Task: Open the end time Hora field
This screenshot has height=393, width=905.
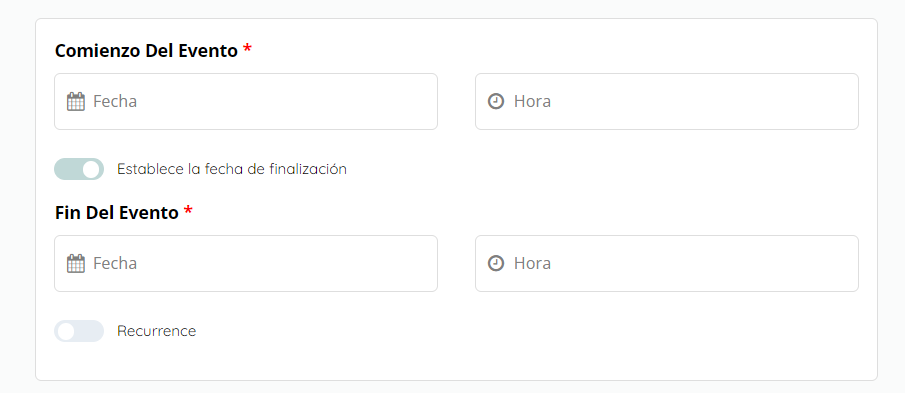Action: coord(667,264)
